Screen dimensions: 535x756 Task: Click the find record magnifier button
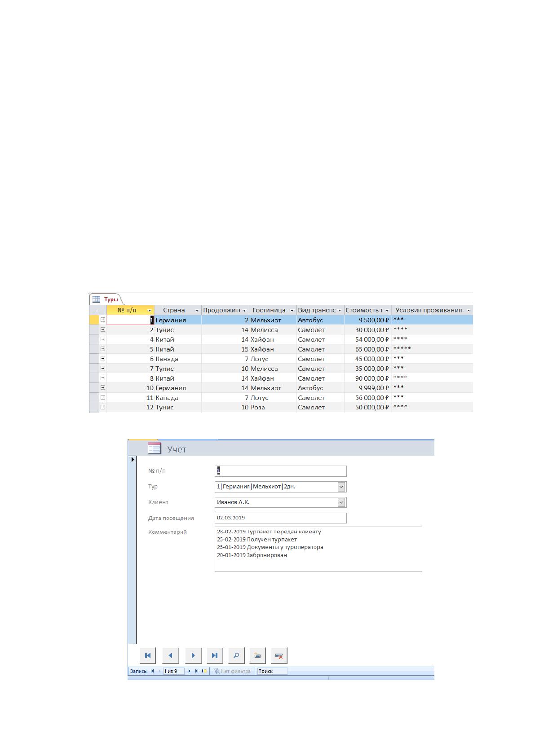click(236, 655)
